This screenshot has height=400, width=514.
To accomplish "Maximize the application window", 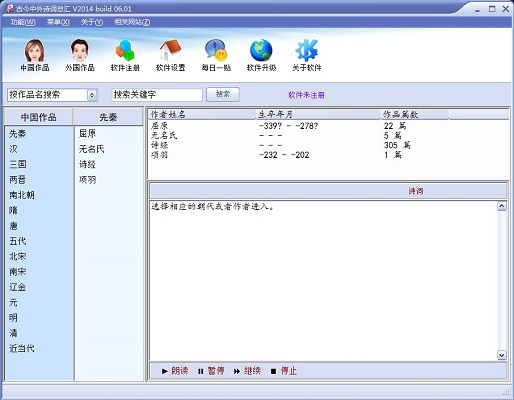I will [492, 9].
